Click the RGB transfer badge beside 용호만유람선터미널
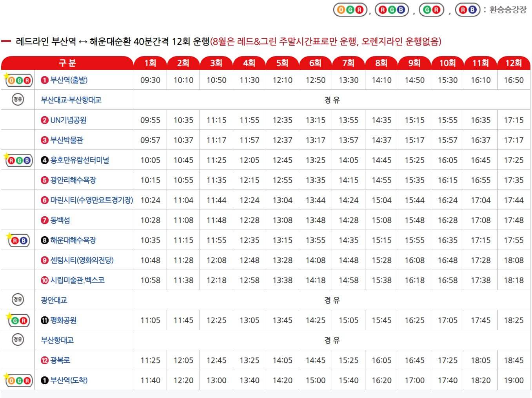Viewport: 532px width, 398px height. [18, 160]
